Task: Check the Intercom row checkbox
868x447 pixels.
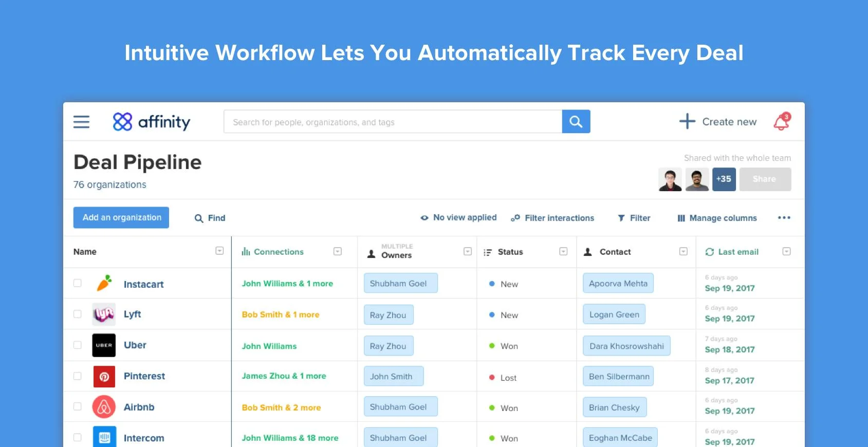Action: [78, 437]
